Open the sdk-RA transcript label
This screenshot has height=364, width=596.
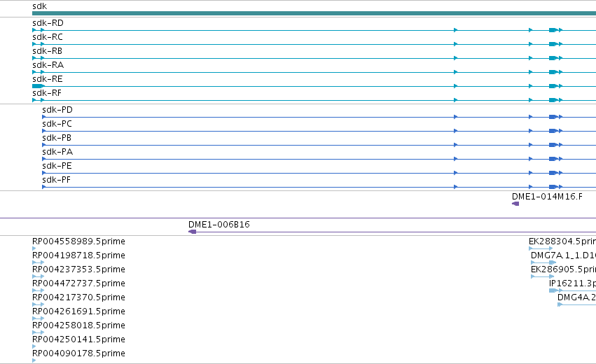[48, 65]
